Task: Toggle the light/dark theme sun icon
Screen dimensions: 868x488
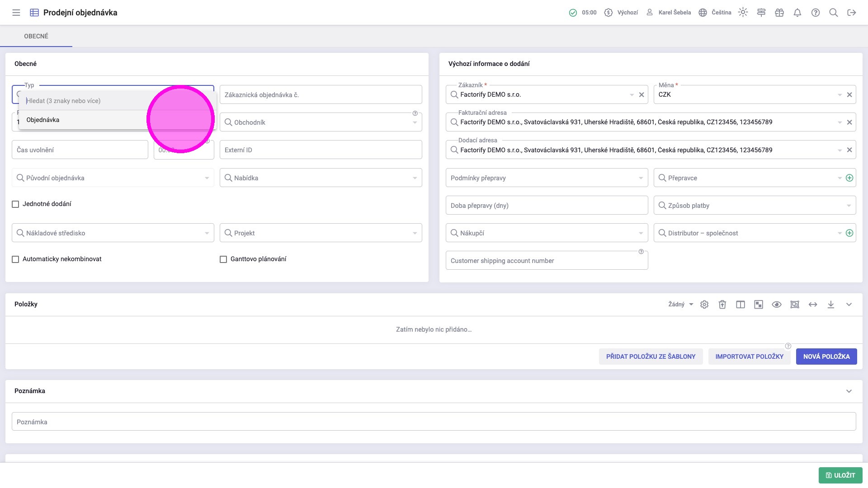Action: [x=743, y=13]
